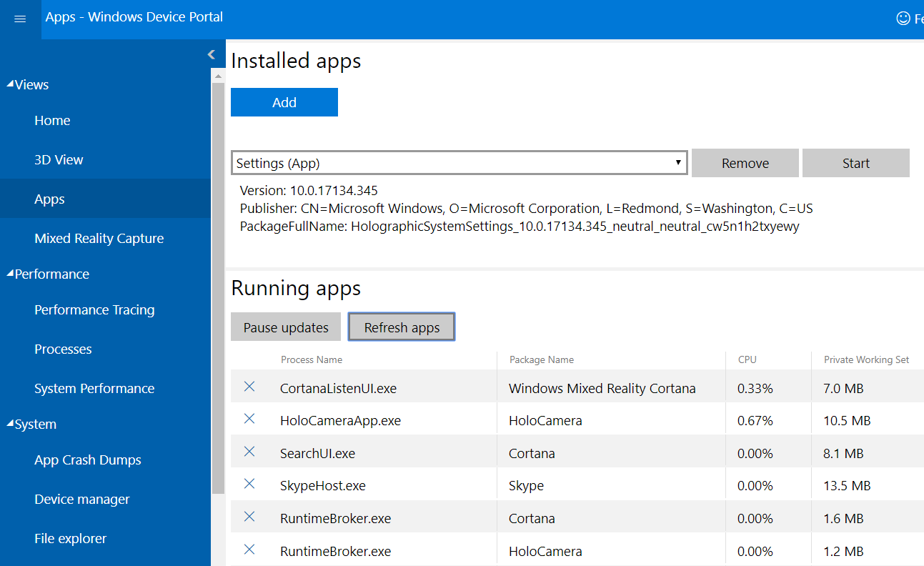Click the 10.5 MB working set value

click(847, 421)
